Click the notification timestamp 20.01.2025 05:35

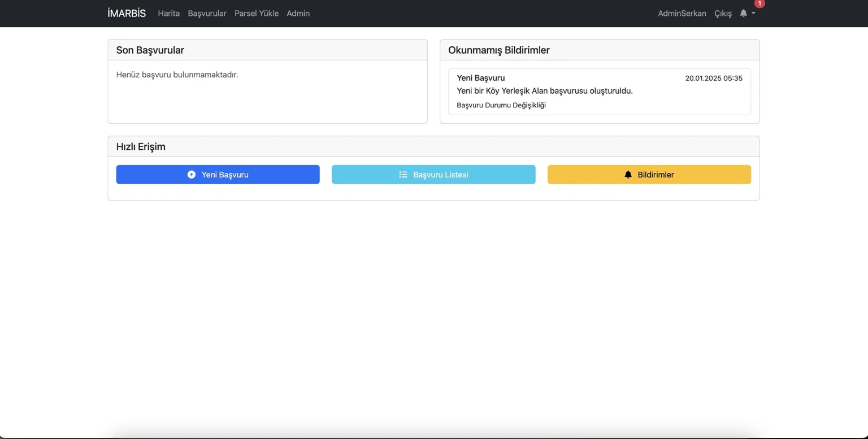click(x=713, y=78)
